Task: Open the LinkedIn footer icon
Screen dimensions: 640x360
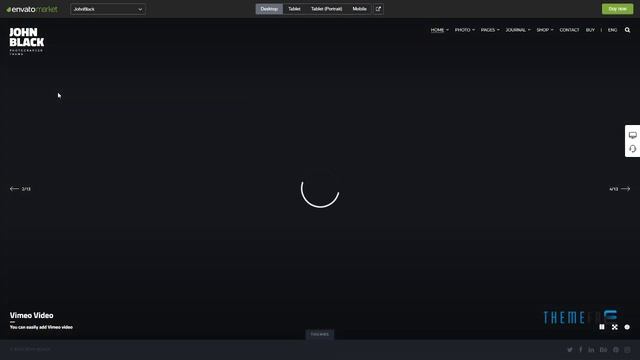Action: (591, 349)
